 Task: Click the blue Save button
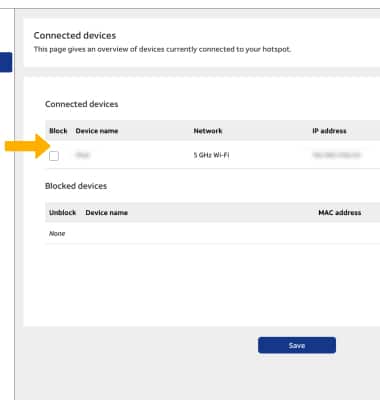coord(297,345)
